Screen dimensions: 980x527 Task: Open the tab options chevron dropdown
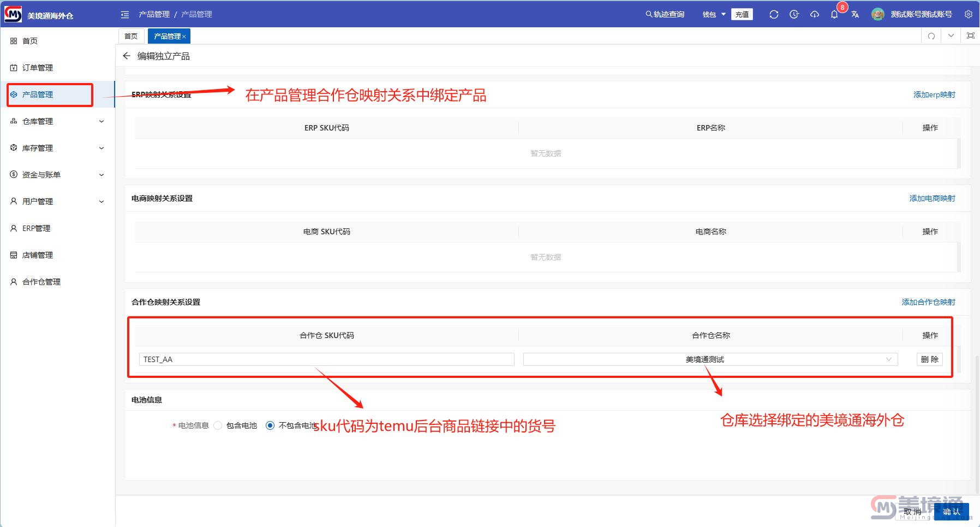(x=951, y=35)
